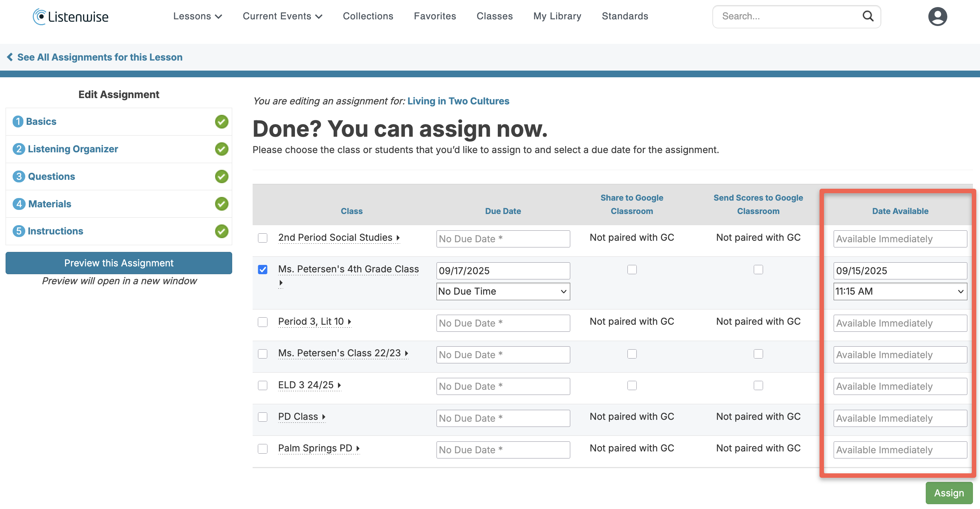Open the Lessons dropdown menu
This screenshot has height=509, width=980.
click(x=197, y=16)
